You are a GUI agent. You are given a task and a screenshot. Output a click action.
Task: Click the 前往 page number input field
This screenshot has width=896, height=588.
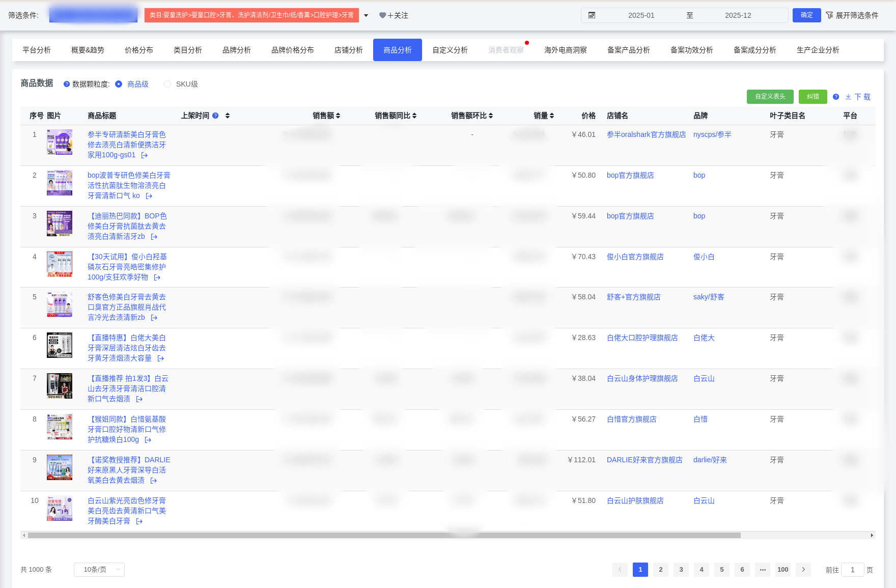[852, 570]
